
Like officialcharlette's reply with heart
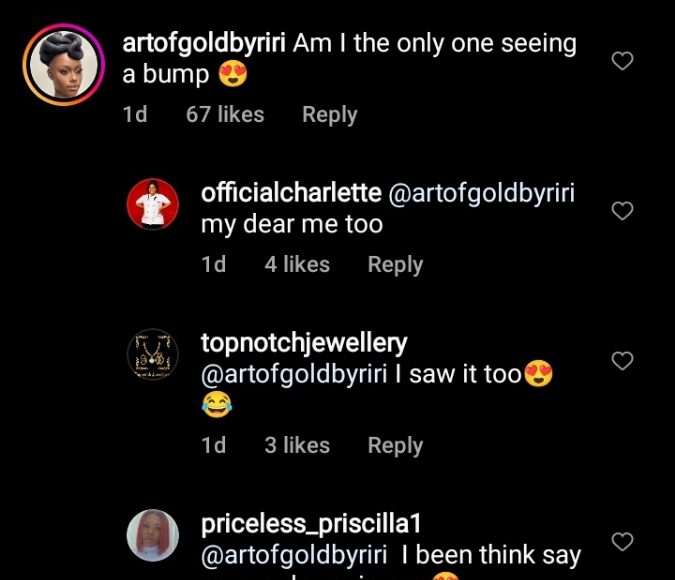622,211
